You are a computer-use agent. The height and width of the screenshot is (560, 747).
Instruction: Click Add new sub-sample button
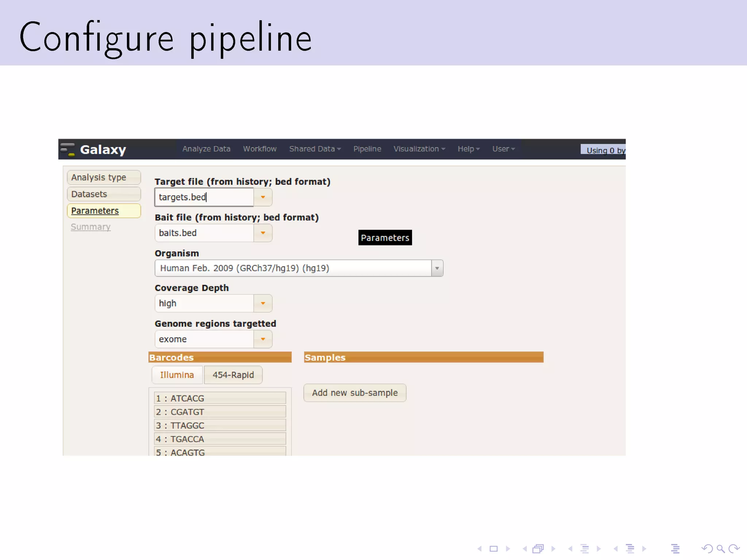click(x=355, y=393)
